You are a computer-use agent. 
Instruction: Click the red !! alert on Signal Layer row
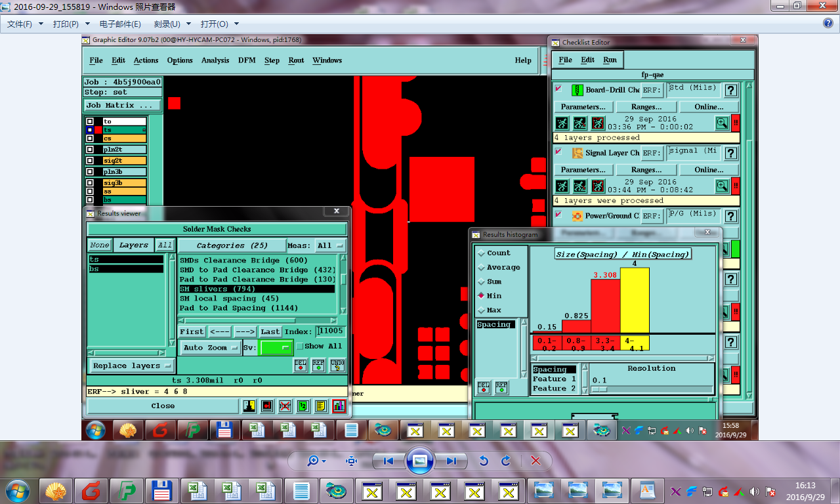pyautogui.click(x=736, y=186)
